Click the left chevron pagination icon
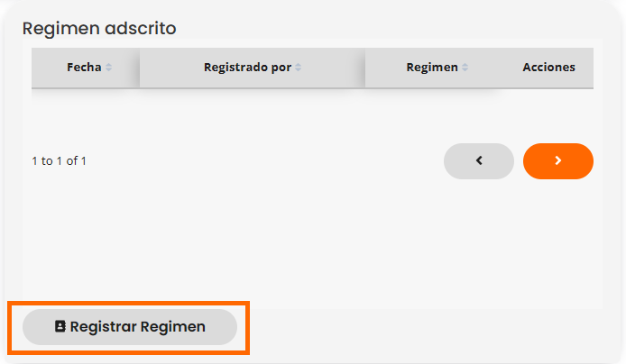 pos(479,160)
